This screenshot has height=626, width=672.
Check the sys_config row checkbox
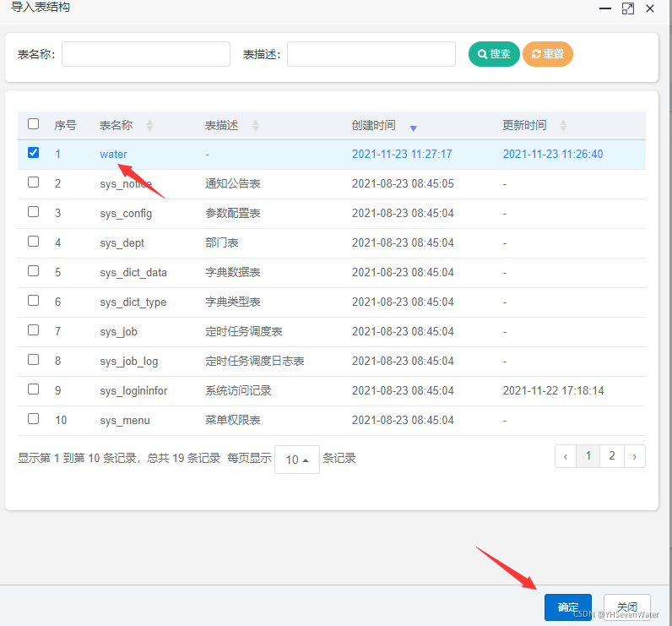point(34,212)
